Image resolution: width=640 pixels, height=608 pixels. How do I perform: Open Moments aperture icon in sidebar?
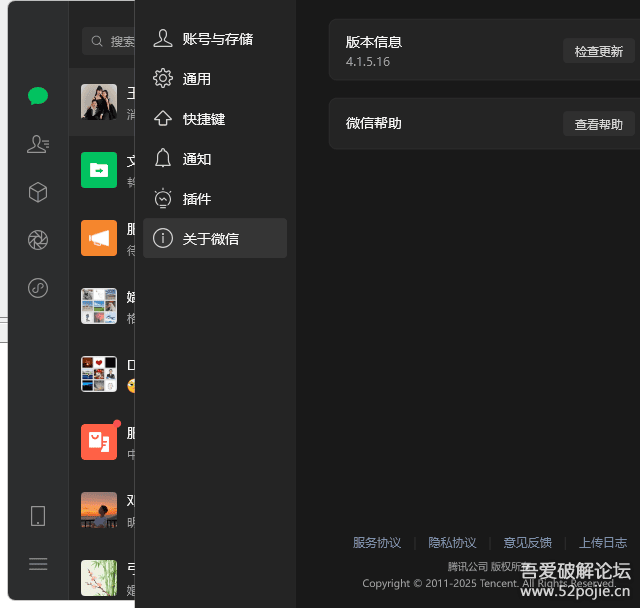(38, 240)
